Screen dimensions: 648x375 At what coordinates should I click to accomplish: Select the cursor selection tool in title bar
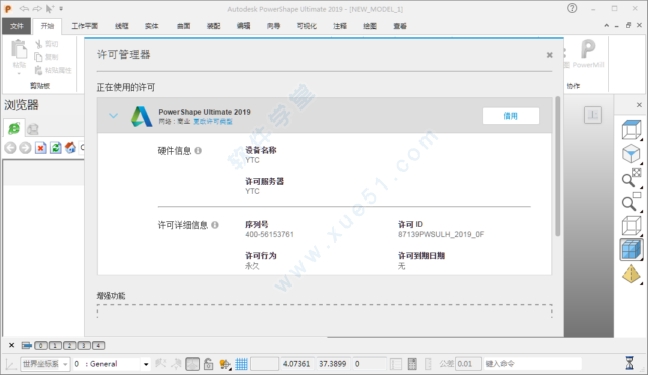click(x=50, y=9)
